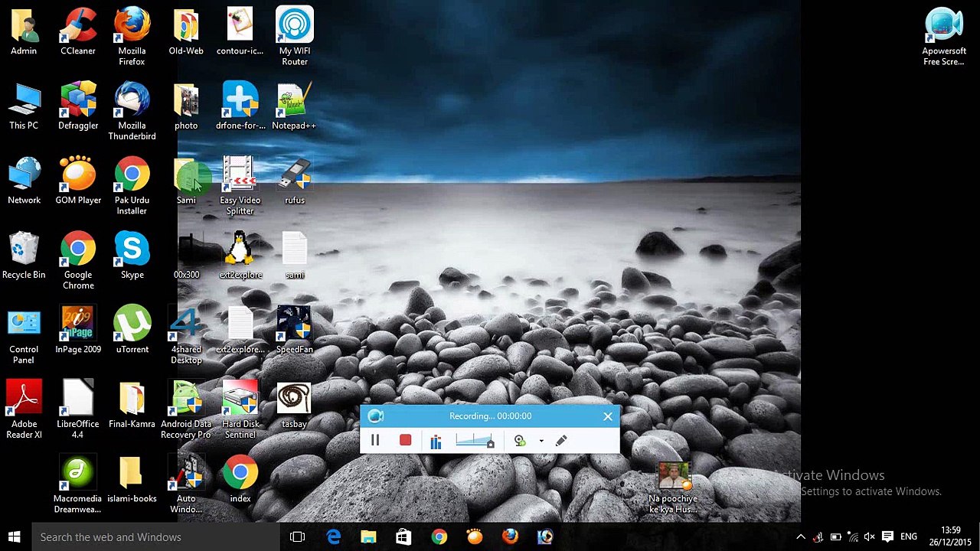Click the Apowersoft logo on recorder bar

coord(375,416)
